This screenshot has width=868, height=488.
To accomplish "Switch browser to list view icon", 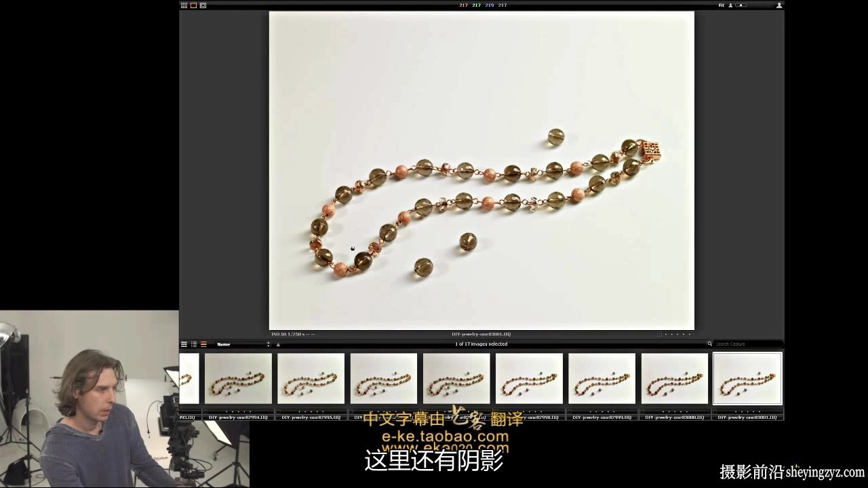I will tap(193, 344).
